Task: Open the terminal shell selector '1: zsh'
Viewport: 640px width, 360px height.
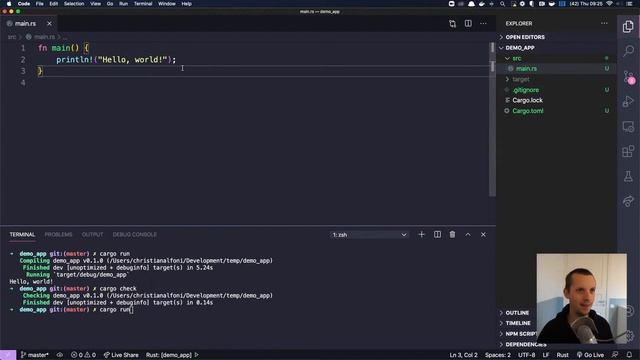Action: pyautogui.click(x=369, y=235)
